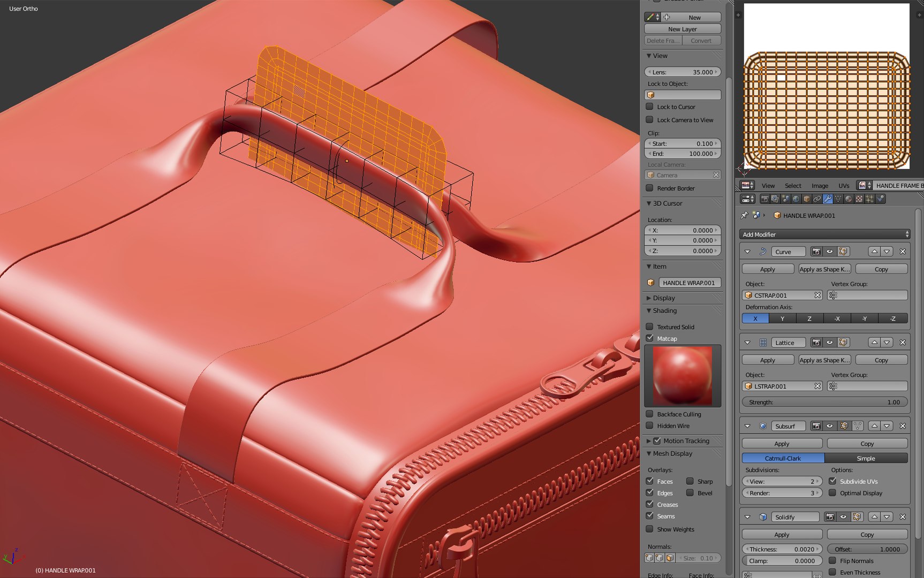Viewport: 924px width, 578px height.
Task: Clear the LSTRAP.001 object field
Action: click(x=817, y=386)
